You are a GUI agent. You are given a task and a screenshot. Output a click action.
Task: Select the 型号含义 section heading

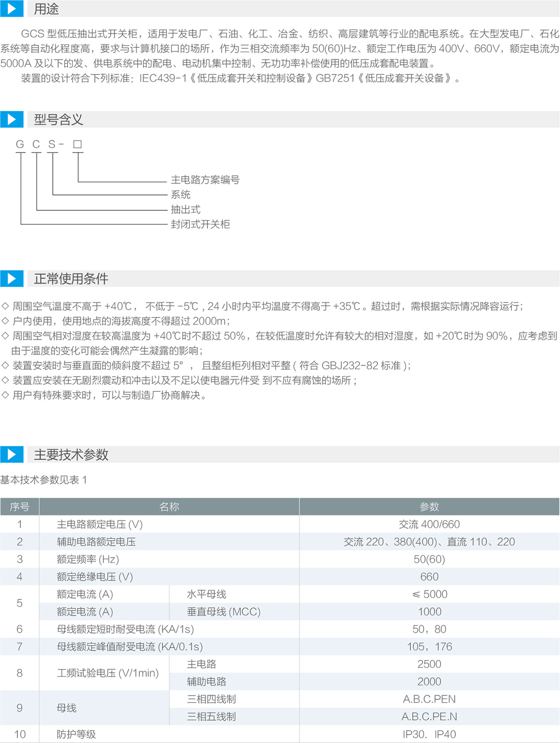point(58,120)
